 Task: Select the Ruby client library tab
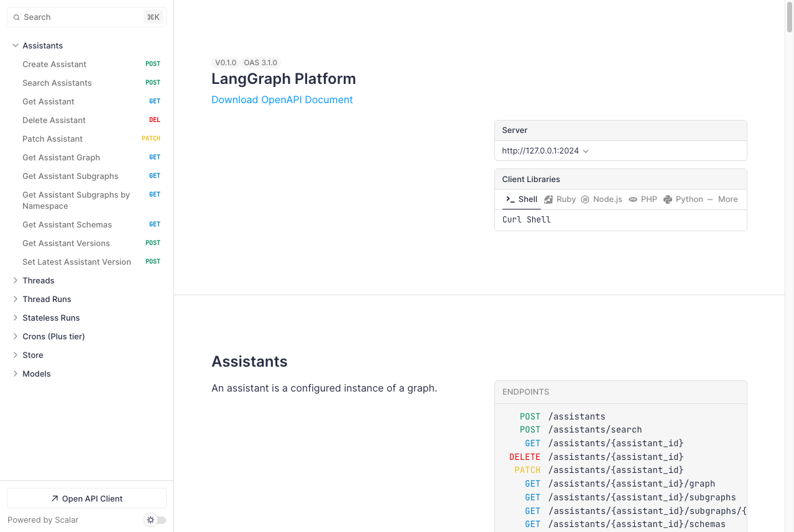click(x=560, y=199)
